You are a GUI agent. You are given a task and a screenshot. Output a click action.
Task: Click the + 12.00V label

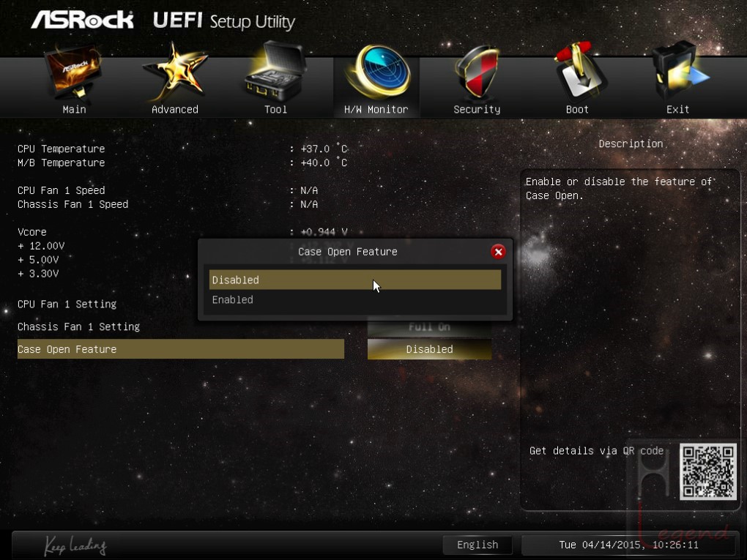tap(41, 246)
